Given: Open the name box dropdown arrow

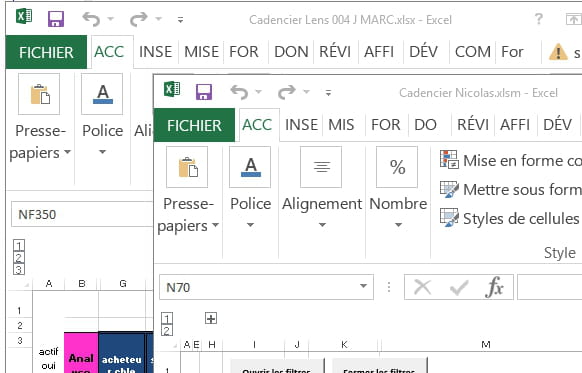Looking at the screenshot, I should click(x=363, y=286).
